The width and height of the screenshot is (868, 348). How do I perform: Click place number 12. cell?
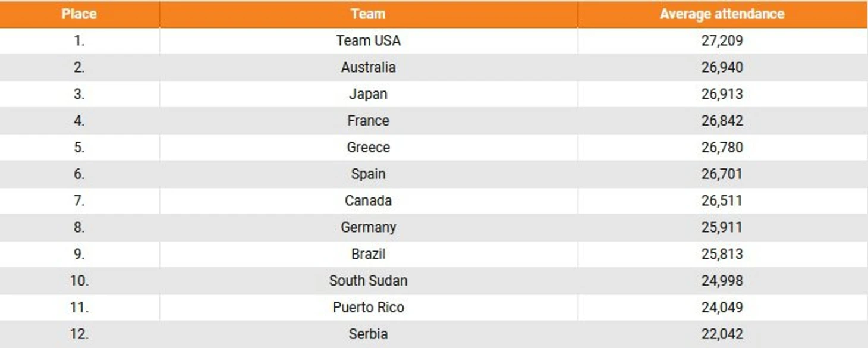79,334
